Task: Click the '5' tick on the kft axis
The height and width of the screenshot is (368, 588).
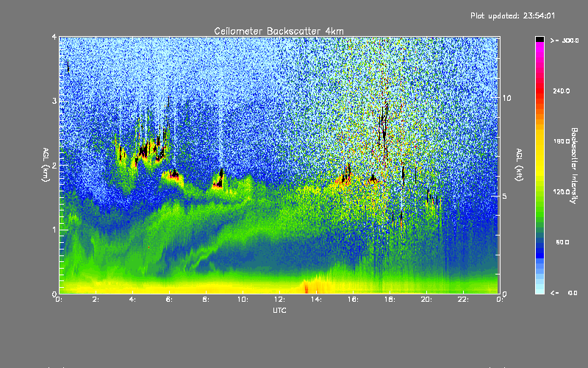Action: [505, 196]
